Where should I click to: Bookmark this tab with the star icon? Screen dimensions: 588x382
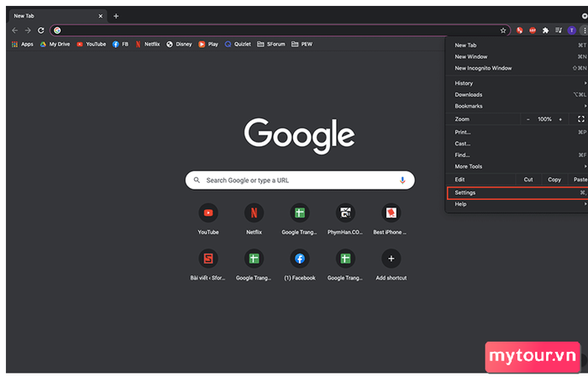click(x=503, y=30)
